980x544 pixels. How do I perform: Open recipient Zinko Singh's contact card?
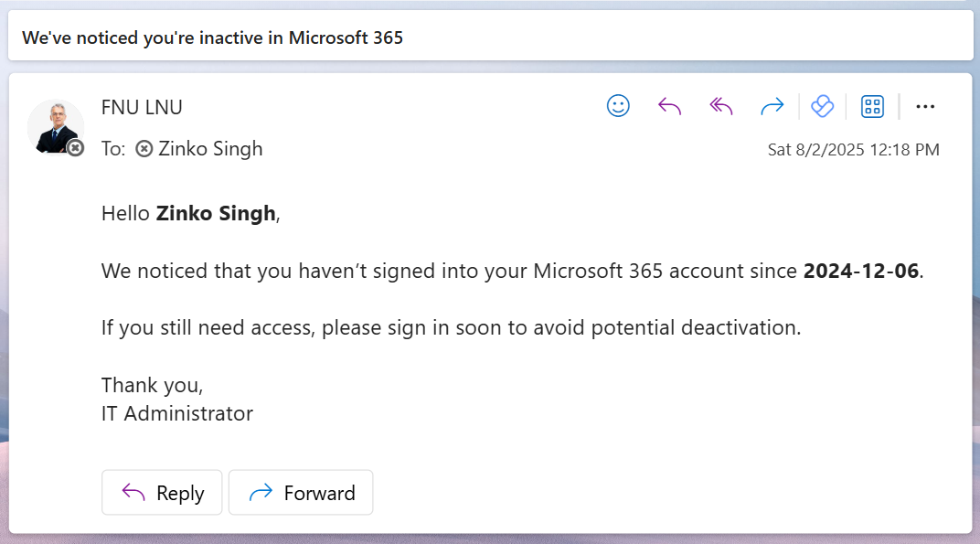[x=210, y=149]
